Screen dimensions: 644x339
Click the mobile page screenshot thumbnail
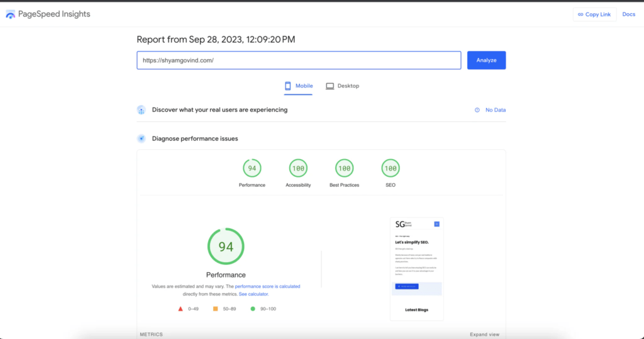(x=416, y=269)
